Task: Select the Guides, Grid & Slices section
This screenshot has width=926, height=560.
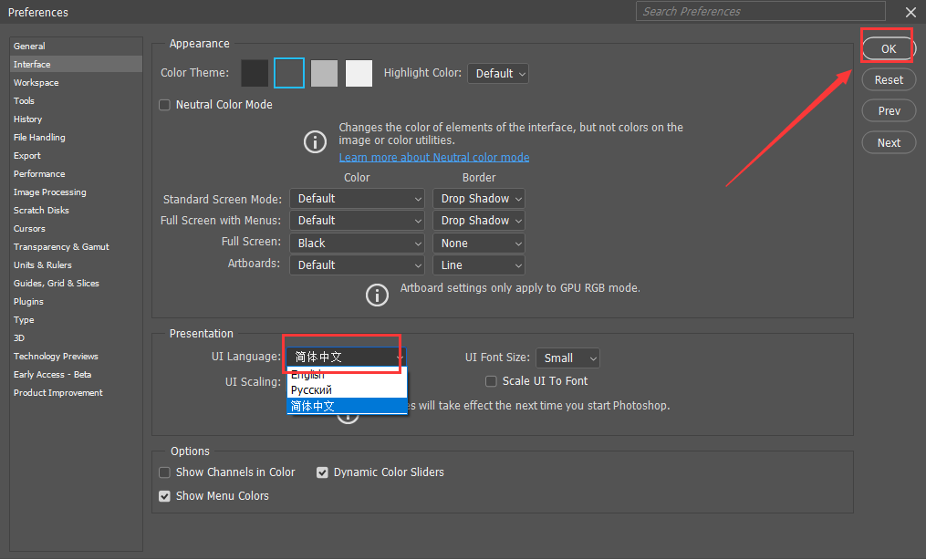Action: click(x=57, y=283)
